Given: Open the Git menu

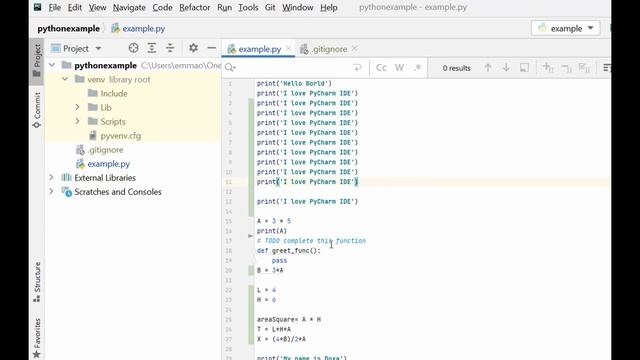Looking at the screenshot, I should point(270,7).
